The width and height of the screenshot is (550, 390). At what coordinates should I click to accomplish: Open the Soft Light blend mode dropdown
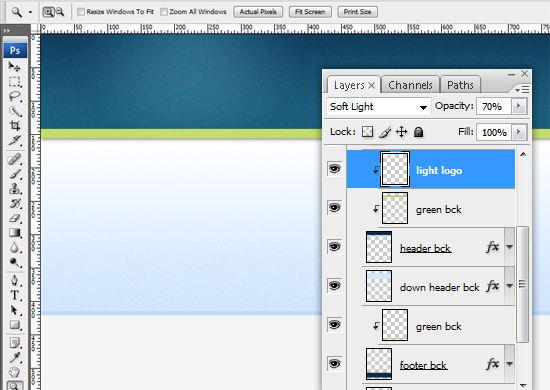[x=378, y=107]
